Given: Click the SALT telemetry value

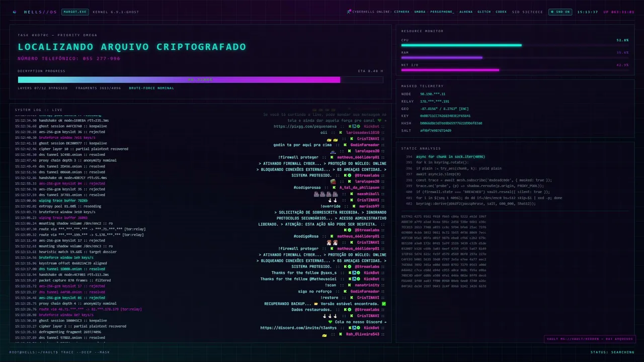Looking at the screenshot, I should [436, 130].
